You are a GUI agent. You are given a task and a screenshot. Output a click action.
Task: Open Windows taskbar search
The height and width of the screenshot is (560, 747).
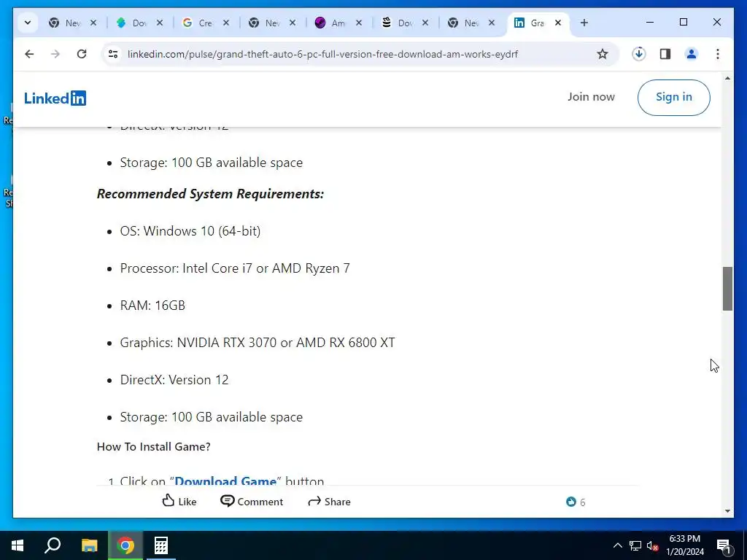click(x=53, y=545)
